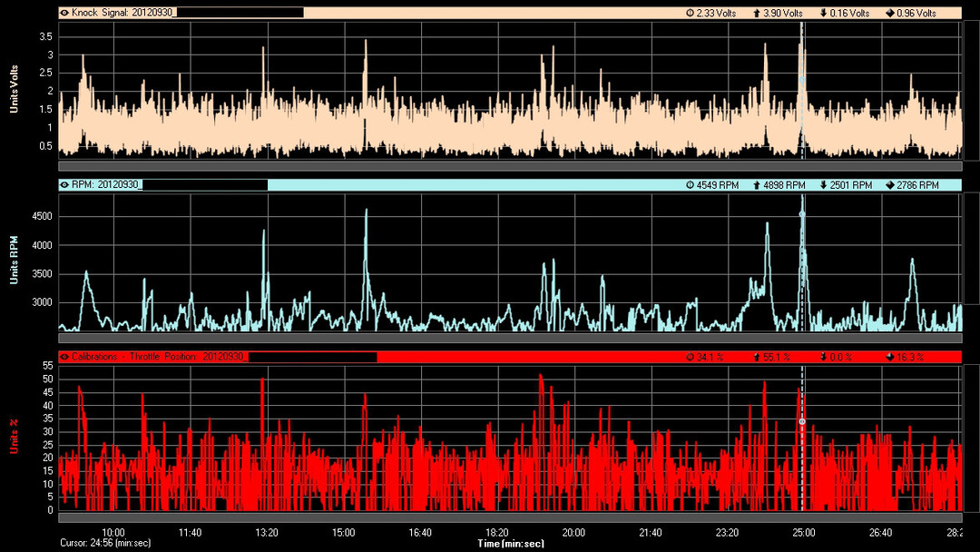The image size is (980, 552).
Task: Click the Throttle Position maximum up-arrow icon
Action: click(x=756, y=357)
